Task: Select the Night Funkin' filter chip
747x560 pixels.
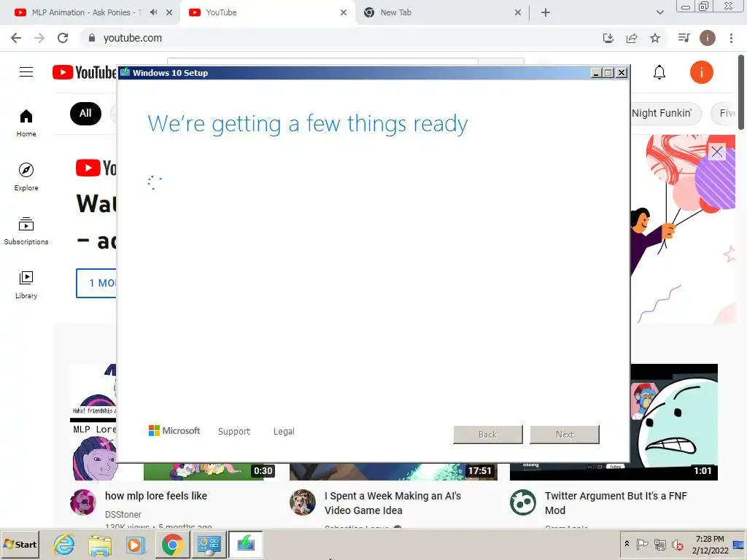Action: (665, 113)
